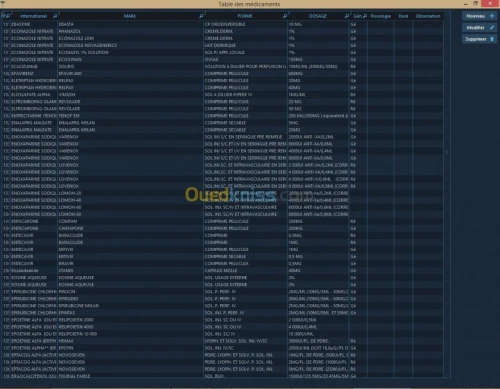Click the search icon in MARK column header
500x389 pixels.
201,16
